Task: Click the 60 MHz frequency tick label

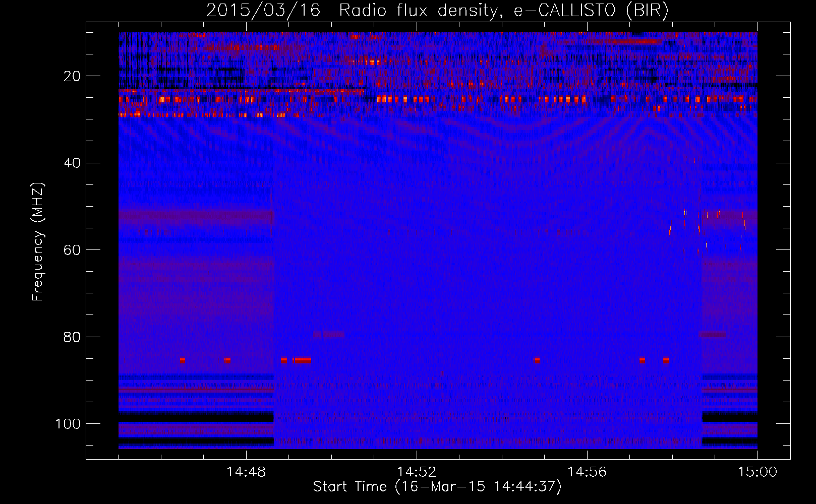Action: [72, 250]
